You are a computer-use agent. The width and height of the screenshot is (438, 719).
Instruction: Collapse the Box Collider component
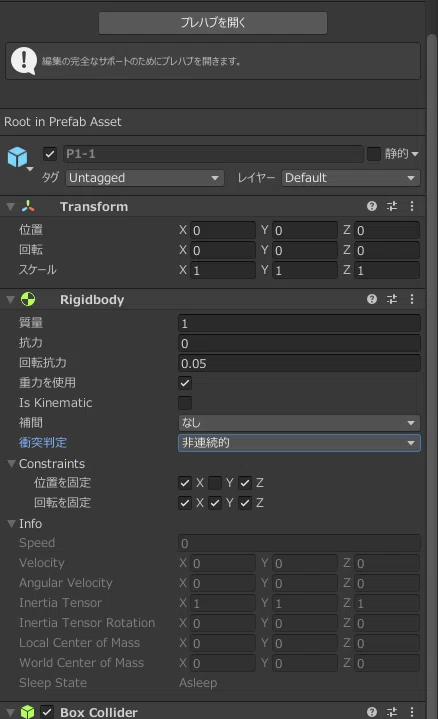(10, 712)
